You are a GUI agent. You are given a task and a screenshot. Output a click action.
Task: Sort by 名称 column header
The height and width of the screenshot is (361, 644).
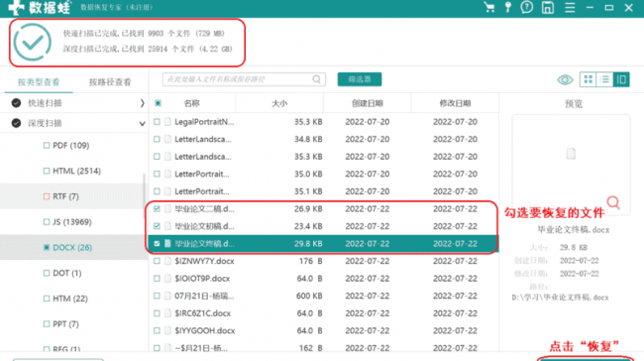pyautogui.click(x=192, y=103)
